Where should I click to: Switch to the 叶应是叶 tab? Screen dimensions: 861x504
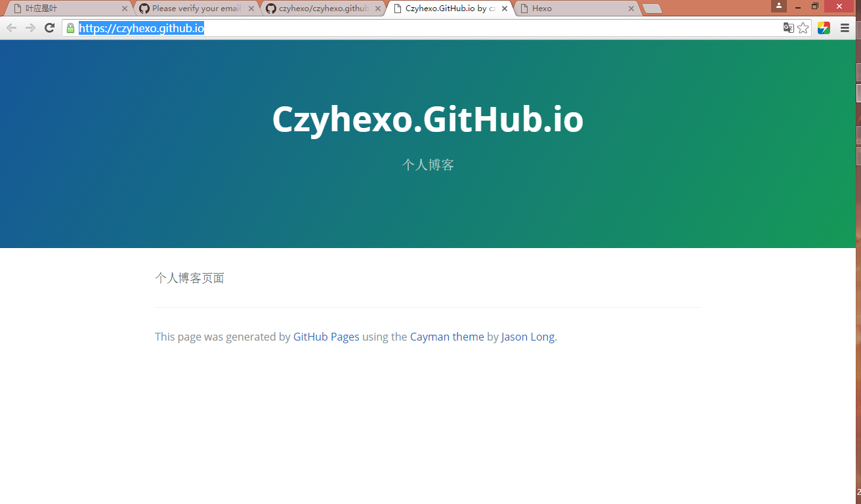69,9
